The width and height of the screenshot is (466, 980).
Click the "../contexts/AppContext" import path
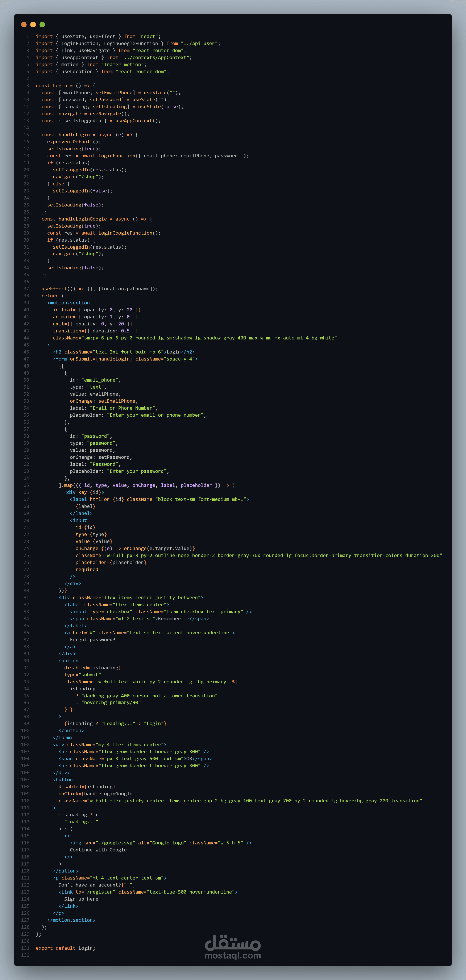point(155,57)
